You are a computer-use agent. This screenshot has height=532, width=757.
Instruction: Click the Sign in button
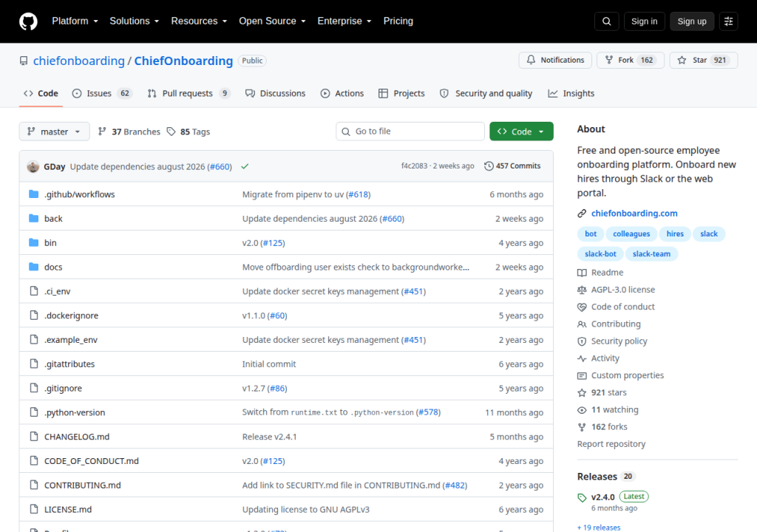644,21
